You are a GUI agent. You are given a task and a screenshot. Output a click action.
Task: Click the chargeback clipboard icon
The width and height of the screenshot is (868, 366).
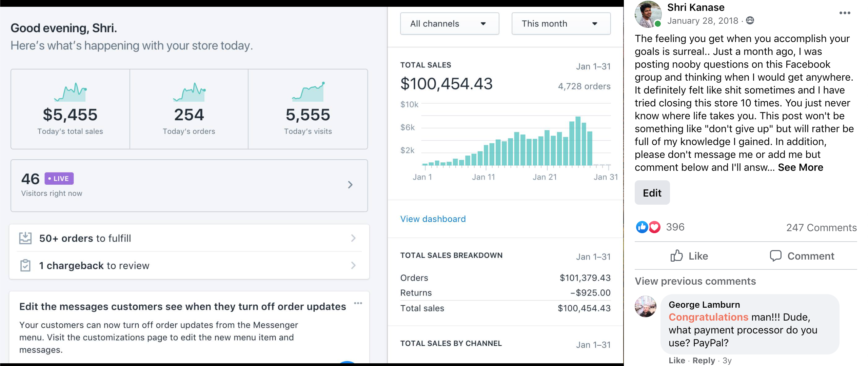pos(25,265)
